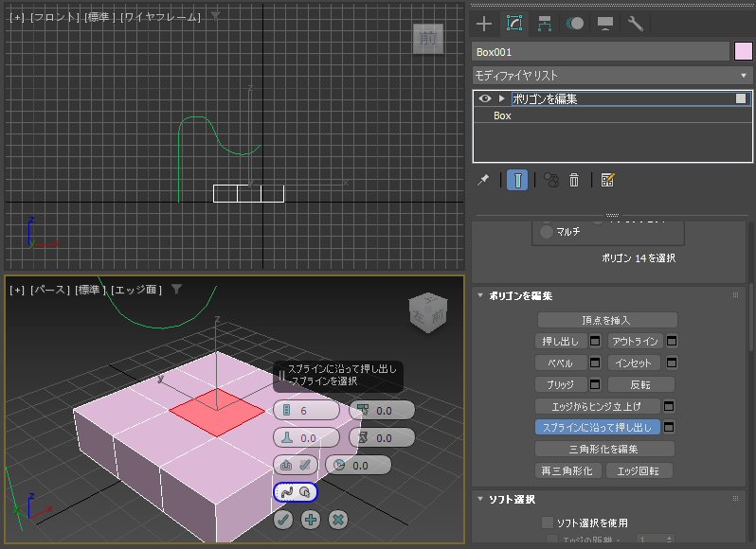The width and height of the screenshot is (756, 549).
Task: Open perspective viewport [エッジ面] shading menu
Action: coord(136,290)
